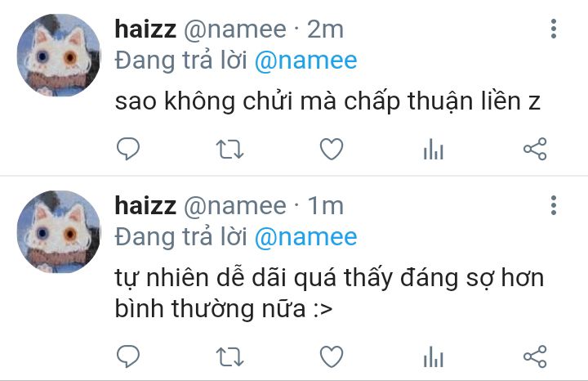Open the cat avatar on the first tweet

(x=59, y=55)
